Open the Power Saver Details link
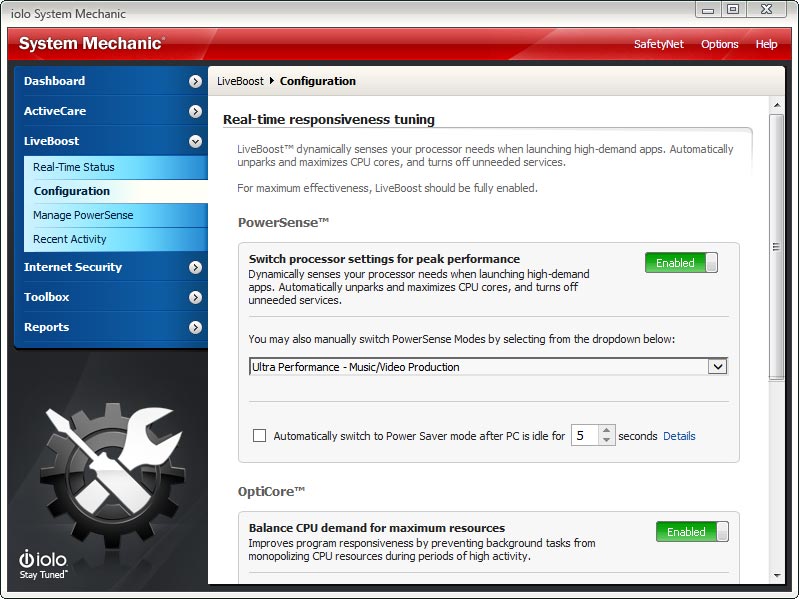This screenshot has height=599, width=799. click(x=679, y=436)
